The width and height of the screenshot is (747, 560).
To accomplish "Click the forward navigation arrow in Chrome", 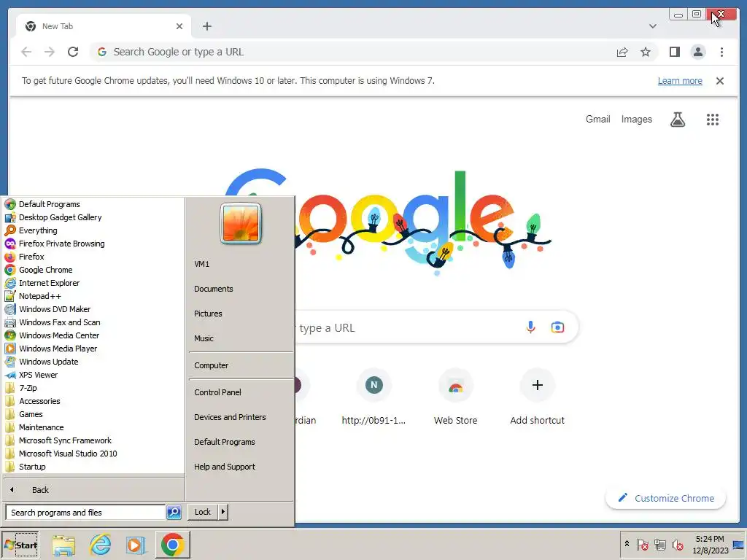I will pyautogui.click(x=50, y=52).
